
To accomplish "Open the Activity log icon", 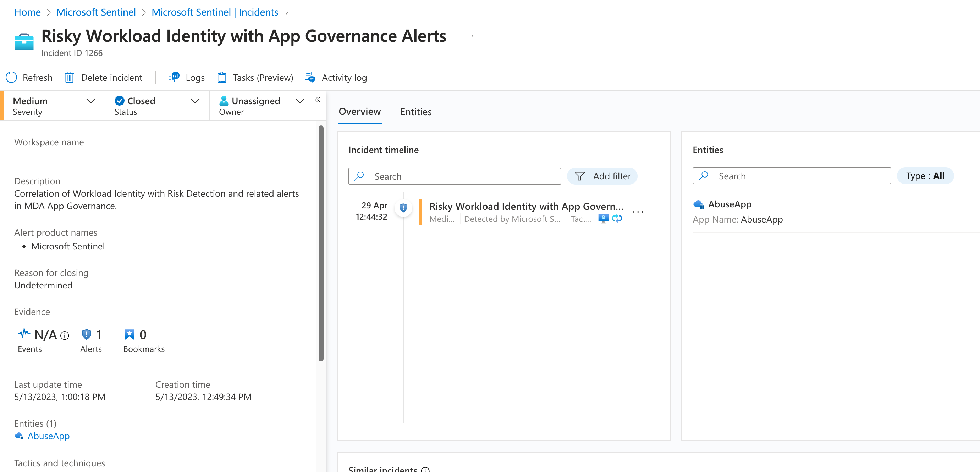I will tap(310, 78).
